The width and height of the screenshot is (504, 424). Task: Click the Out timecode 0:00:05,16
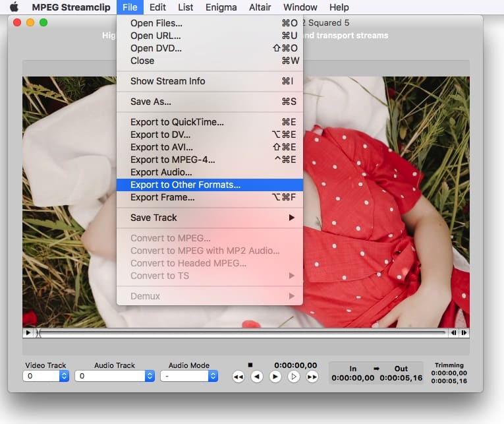tap(401, 378)
